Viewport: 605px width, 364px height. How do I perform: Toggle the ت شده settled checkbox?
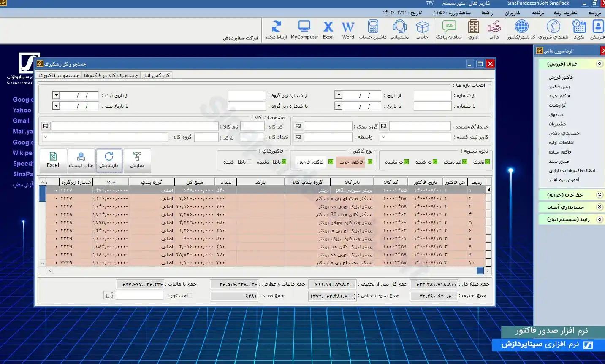(435, 162)
